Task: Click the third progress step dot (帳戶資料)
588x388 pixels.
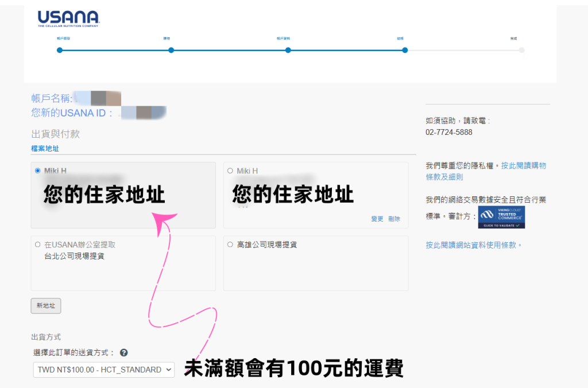Action: [x=288, y=51]
